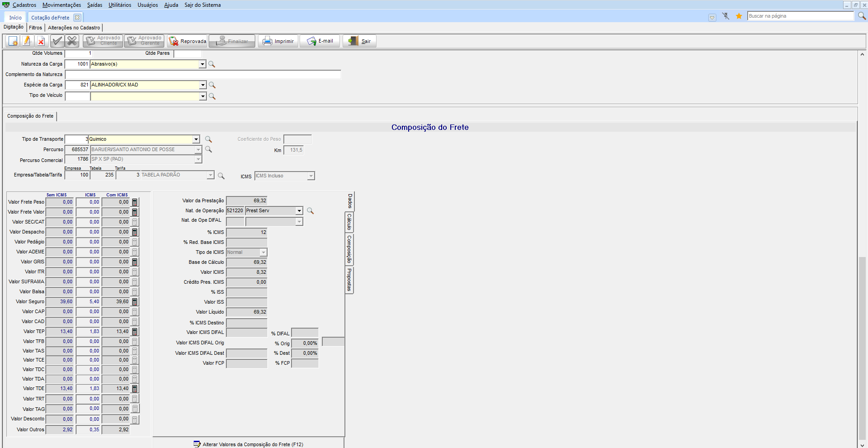Expand the Percurso Comercial dropdown

tap(198, 159)
